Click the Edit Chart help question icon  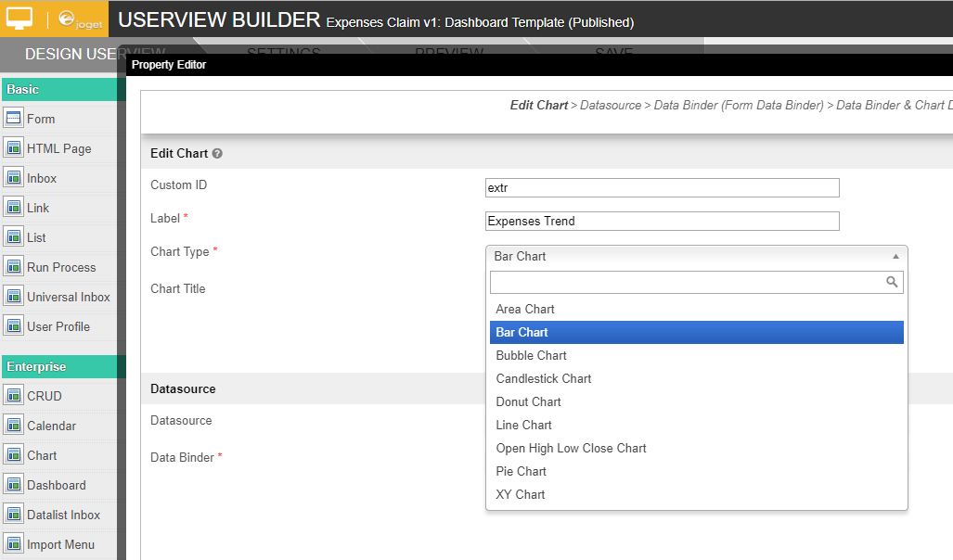[x=217, y=154]
